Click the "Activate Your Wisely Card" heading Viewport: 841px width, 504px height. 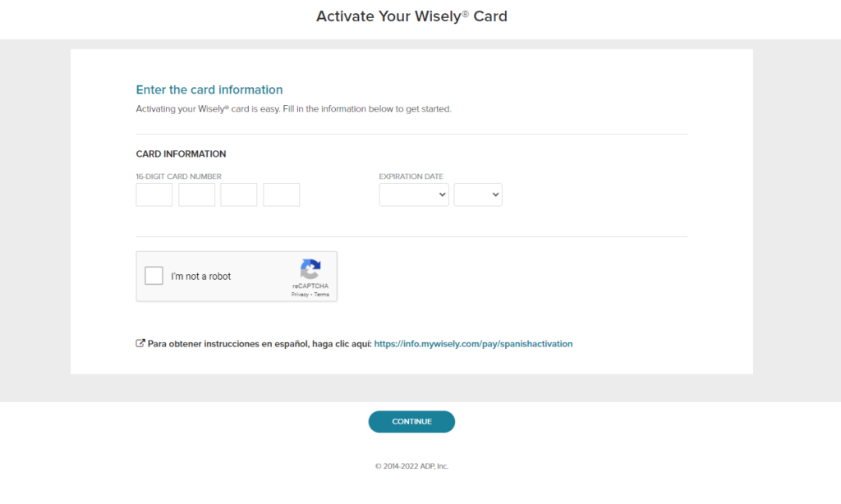click(411, 16)
